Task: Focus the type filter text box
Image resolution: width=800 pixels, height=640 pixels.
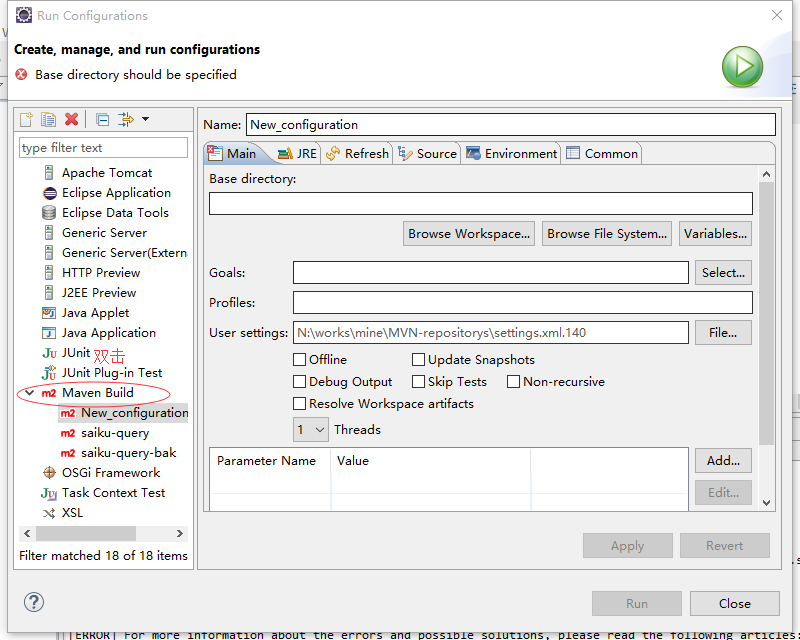Action: pos(104,148)
